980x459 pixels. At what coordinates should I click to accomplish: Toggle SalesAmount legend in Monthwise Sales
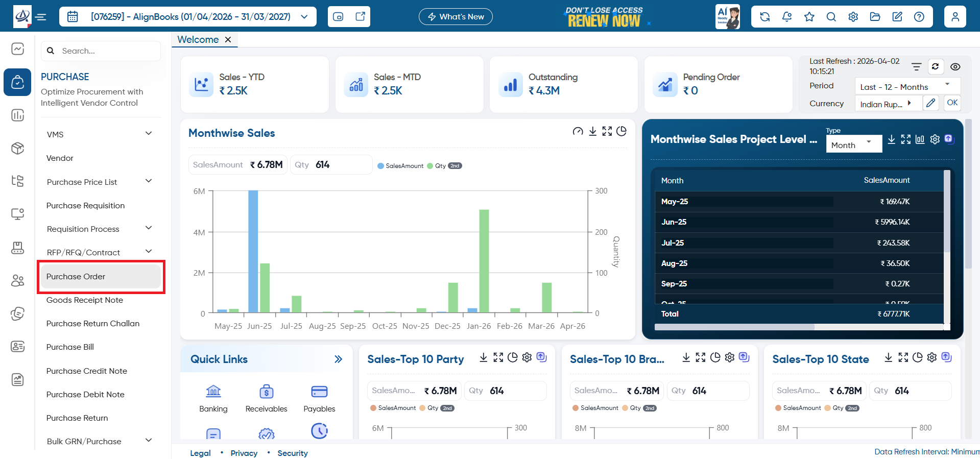[400, 166]
